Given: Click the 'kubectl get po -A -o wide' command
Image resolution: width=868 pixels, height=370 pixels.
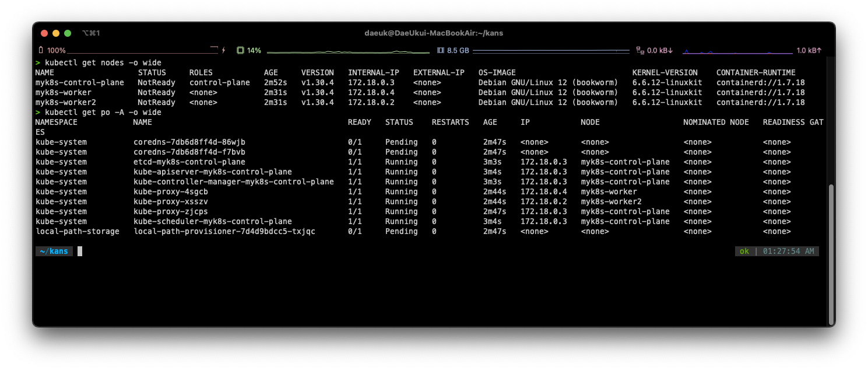Looking at the screenshot, I should coord(103,112).
